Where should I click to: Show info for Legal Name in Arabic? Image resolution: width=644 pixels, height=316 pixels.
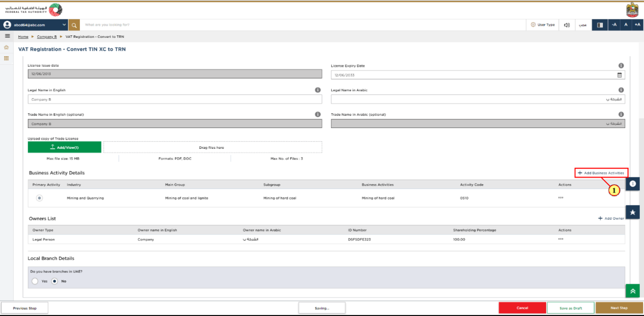pos(621,90)
